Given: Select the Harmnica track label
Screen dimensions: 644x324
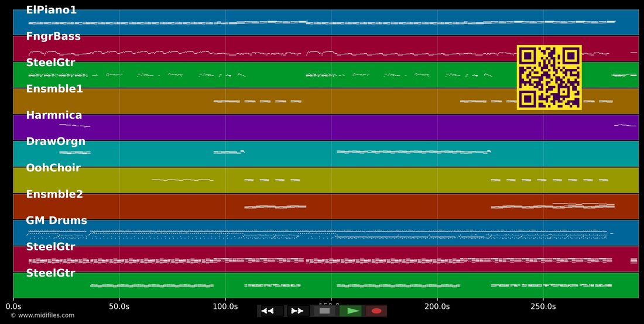Looking at the screenshot, I should (54, 115).
